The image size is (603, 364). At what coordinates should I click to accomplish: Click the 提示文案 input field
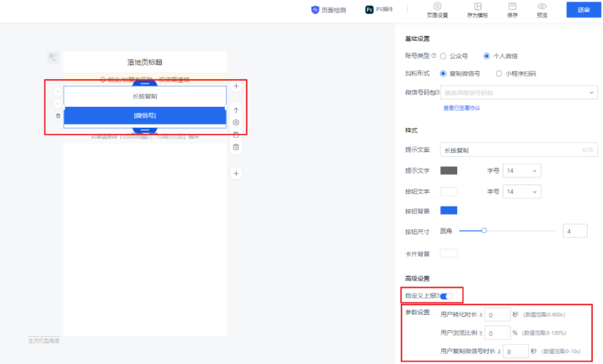(x=519, y=150)
